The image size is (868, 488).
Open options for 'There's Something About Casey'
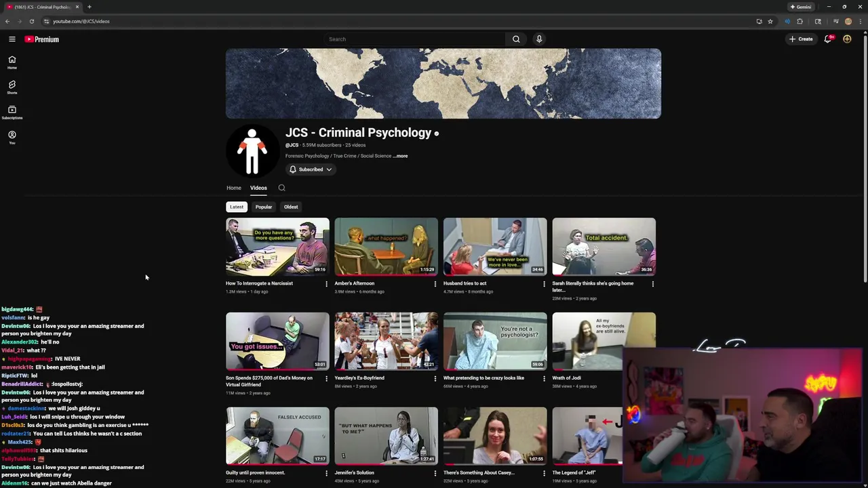tap(544, 473)
